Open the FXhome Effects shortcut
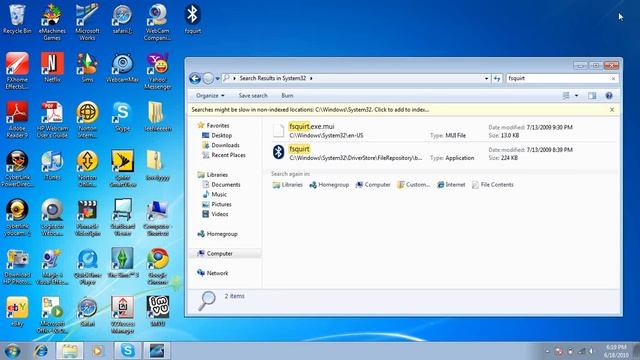This screenshot has height=360, width=640. click(17, 71)
